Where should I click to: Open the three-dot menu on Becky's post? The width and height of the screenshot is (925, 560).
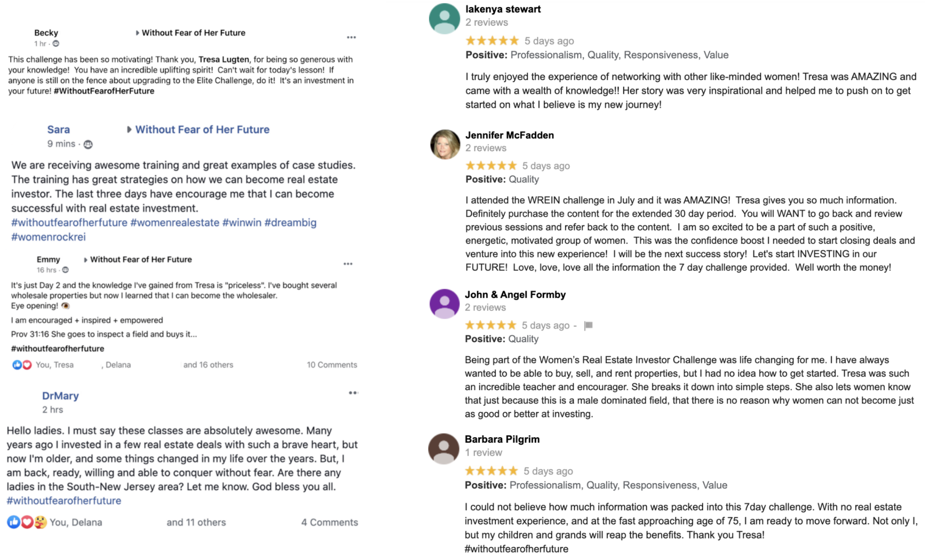coord(351,37)
